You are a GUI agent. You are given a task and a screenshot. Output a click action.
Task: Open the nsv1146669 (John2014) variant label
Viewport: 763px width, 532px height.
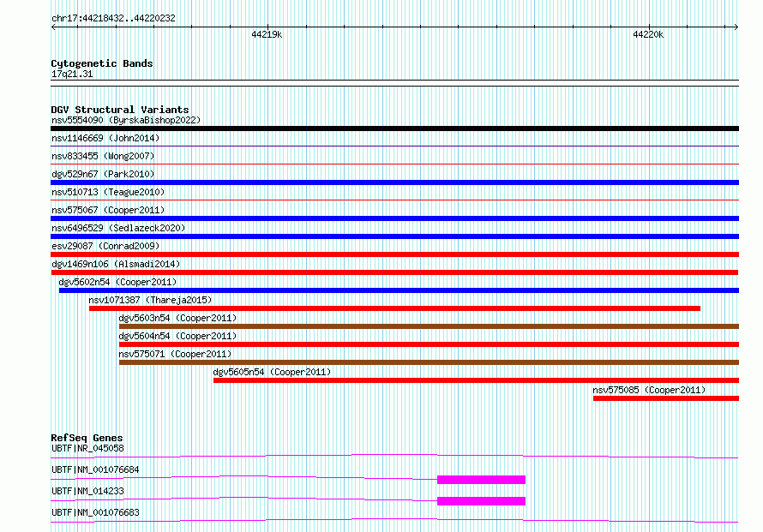(105, 138)
